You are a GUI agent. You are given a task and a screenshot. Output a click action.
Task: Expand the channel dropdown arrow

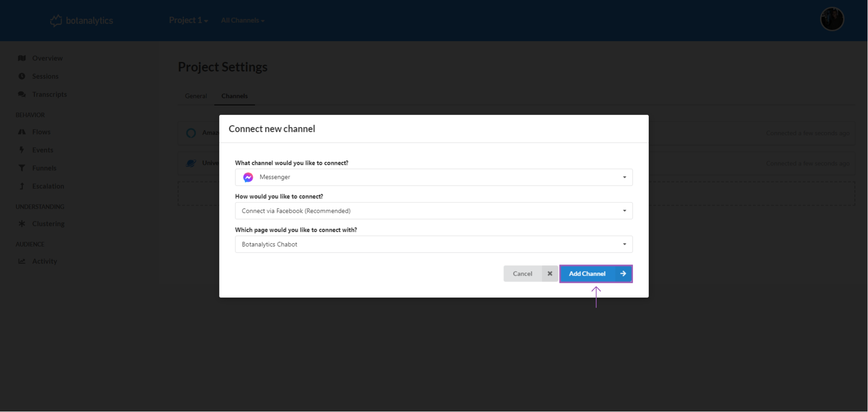(x=624, y=177)
